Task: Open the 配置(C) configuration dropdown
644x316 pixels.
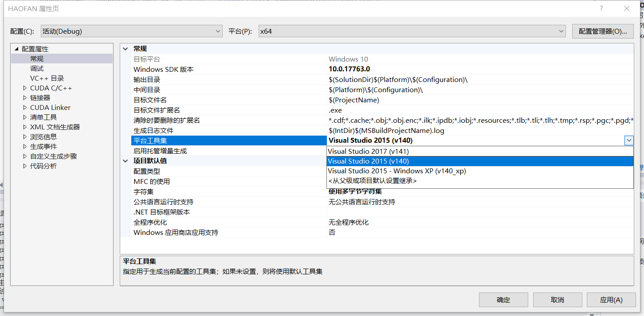Action: (x=131, y=31)
